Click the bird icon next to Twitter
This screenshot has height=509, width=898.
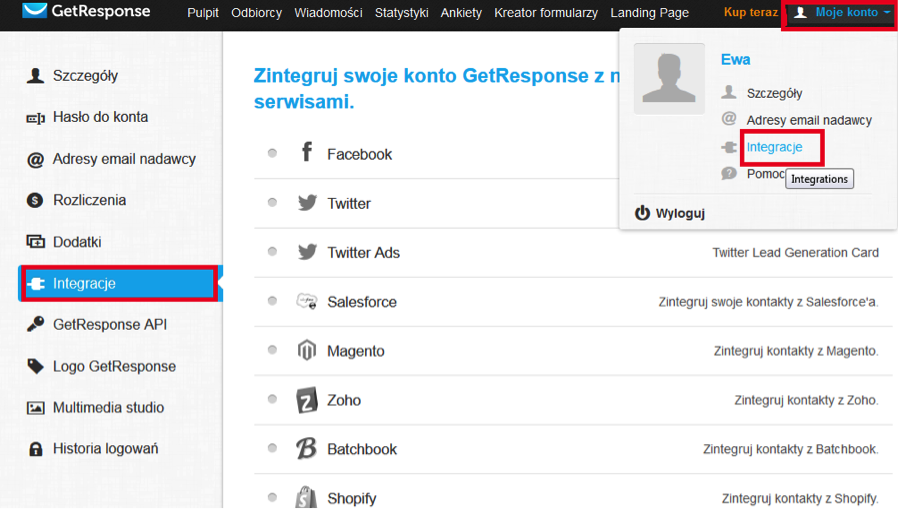coord(308,202)
